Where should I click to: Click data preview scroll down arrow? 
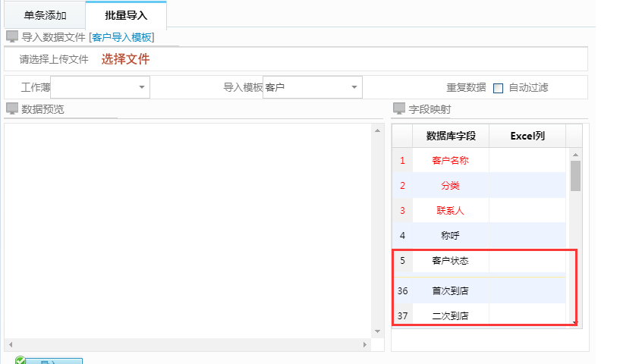[377, 331]
